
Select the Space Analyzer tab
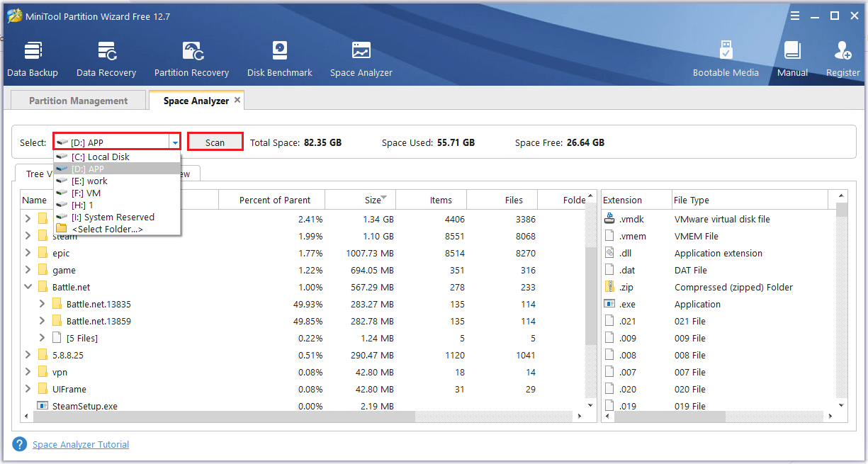tap(196, 101)
